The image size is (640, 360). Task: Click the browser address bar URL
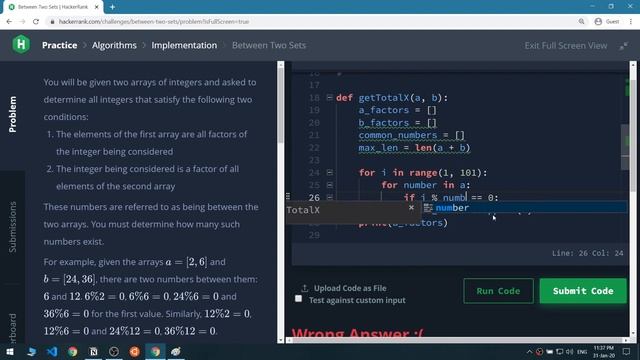pos(154,22)
